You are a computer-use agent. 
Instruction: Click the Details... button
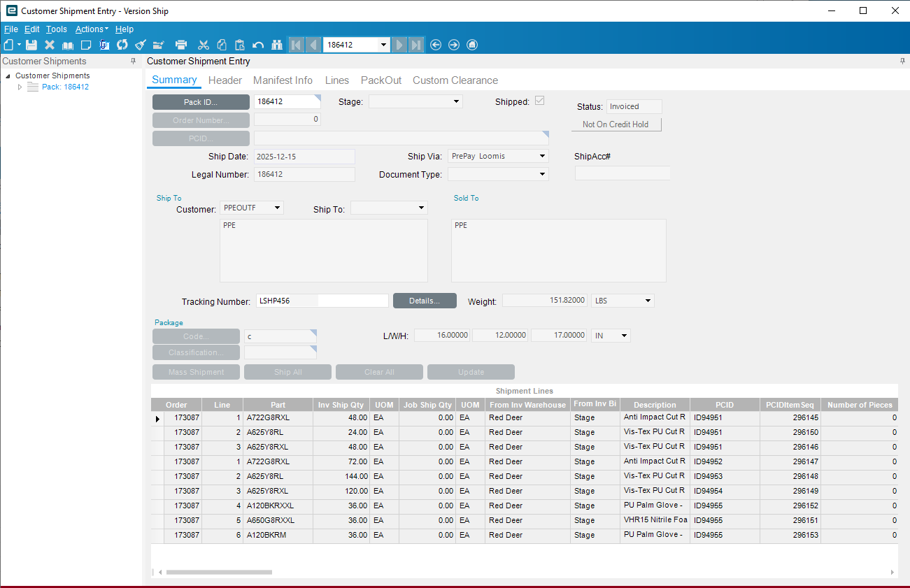(425, 301)
